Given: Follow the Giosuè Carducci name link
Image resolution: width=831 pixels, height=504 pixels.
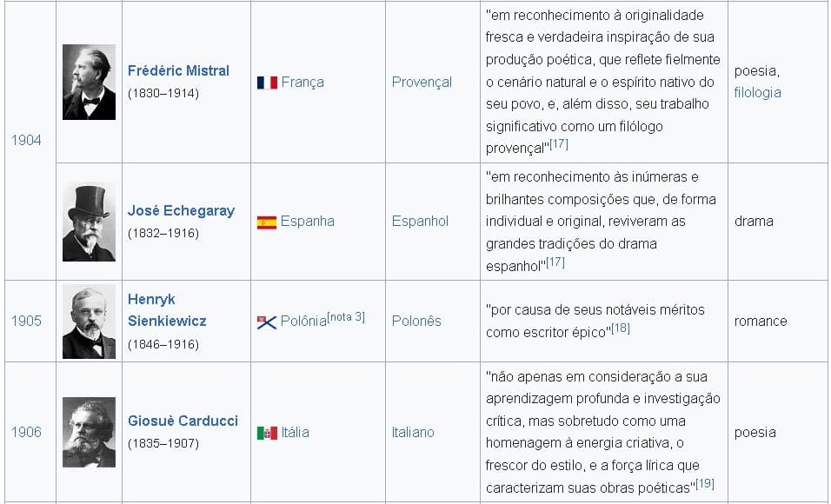Looking at the screenshot, I should (183, 421).
